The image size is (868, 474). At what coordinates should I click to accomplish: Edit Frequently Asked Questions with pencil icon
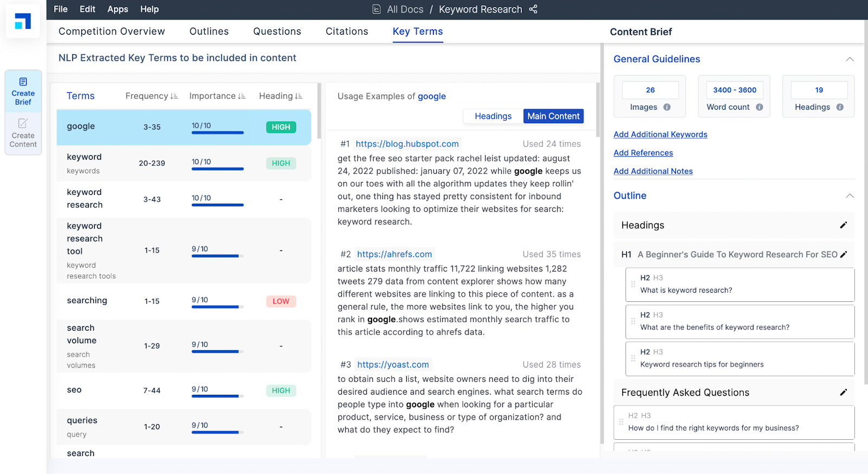click(x=843, y=393)
